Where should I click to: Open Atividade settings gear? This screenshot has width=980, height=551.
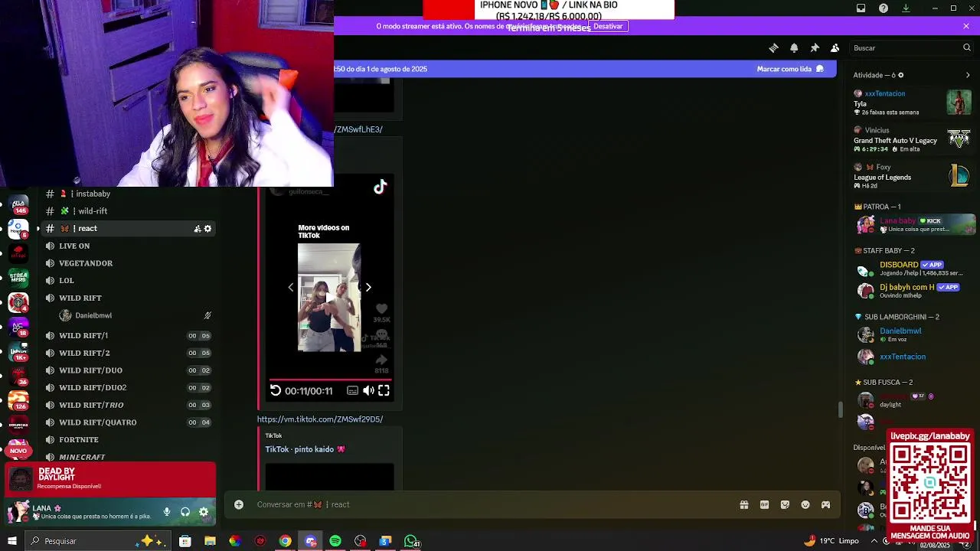coord(900,75)
